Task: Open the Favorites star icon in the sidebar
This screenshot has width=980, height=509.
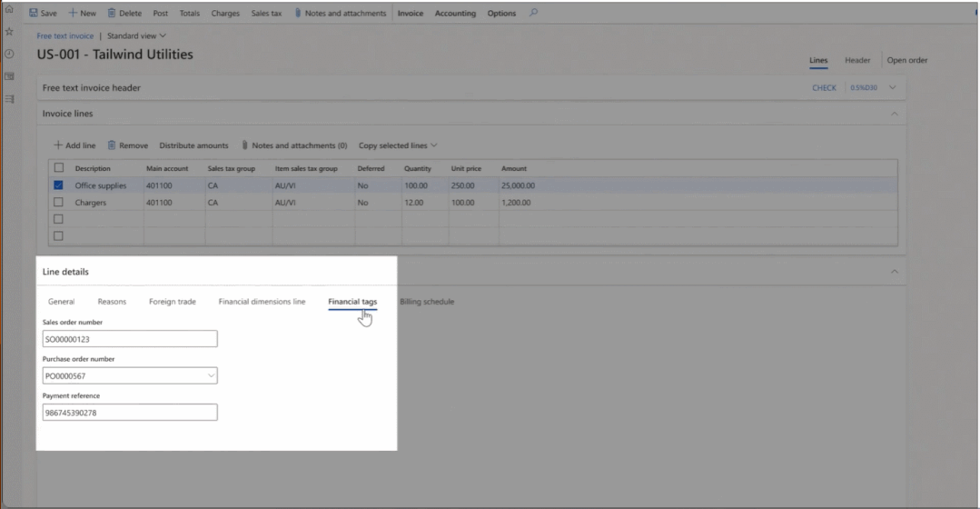Action: pyautogui.click(x=9, y=31)
